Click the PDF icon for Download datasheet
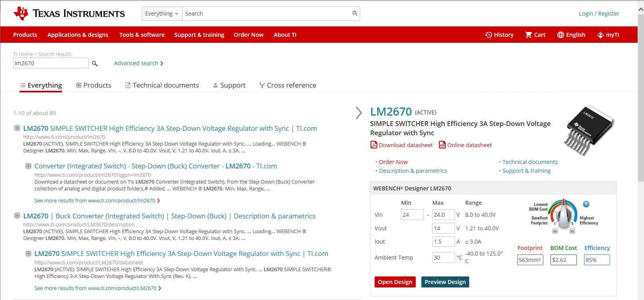Image resolution: width=644 pixels, height=300 pixels. [x=374, y=145]
